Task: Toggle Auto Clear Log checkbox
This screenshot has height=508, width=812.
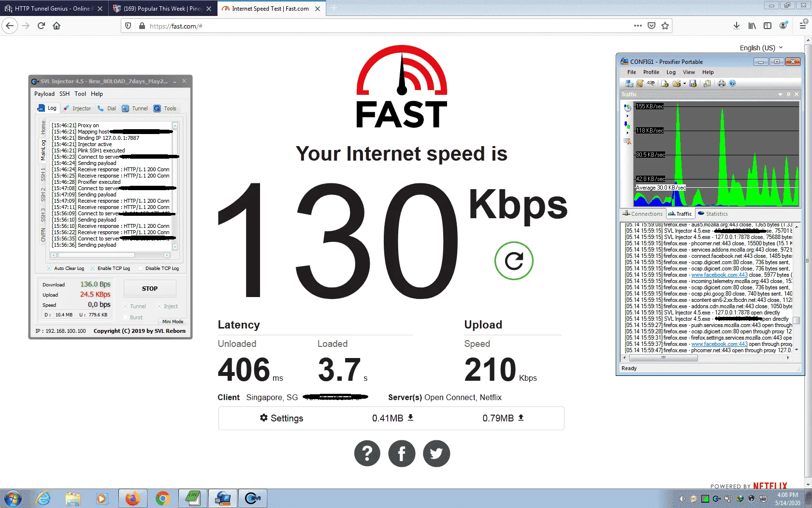Action: (x=49, y=269)
